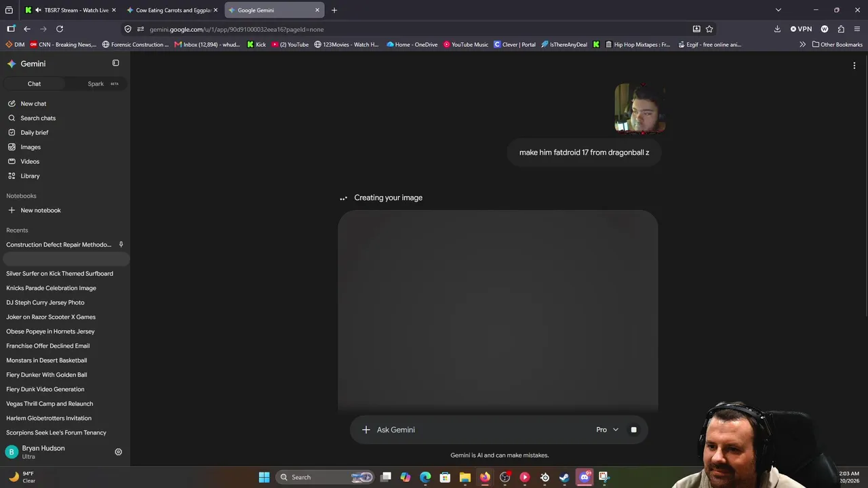Open the Pro model selector dropdown

(x=608, y=430)
